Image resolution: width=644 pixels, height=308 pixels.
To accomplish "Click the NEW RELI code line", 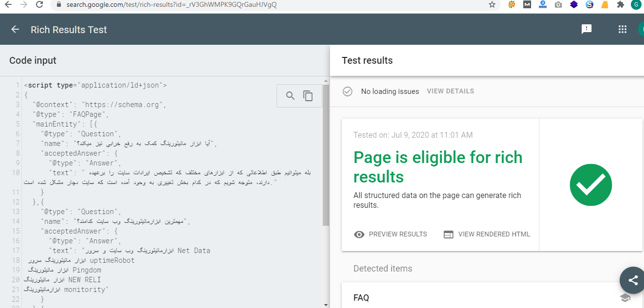I will click(62, 280).
